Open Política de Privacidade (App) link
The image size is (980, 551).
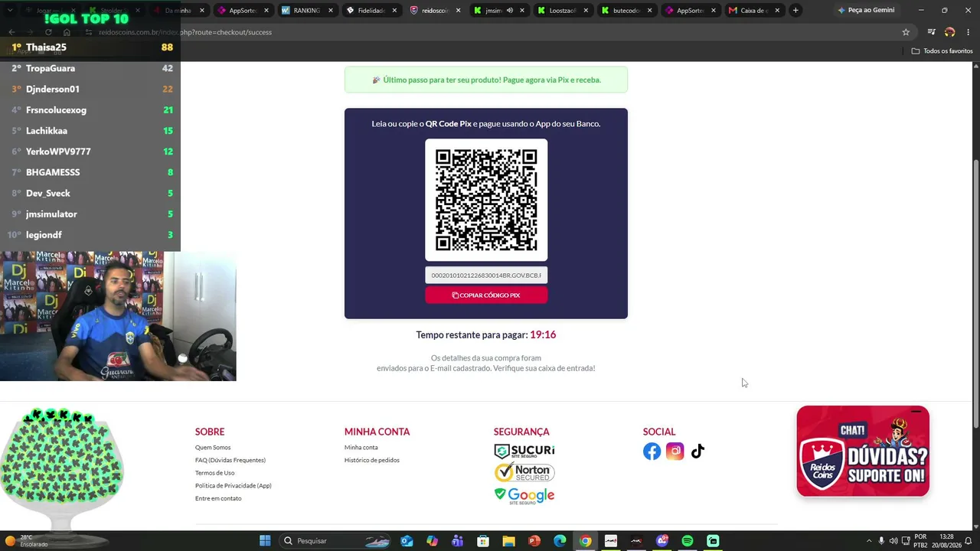point(234,486)
